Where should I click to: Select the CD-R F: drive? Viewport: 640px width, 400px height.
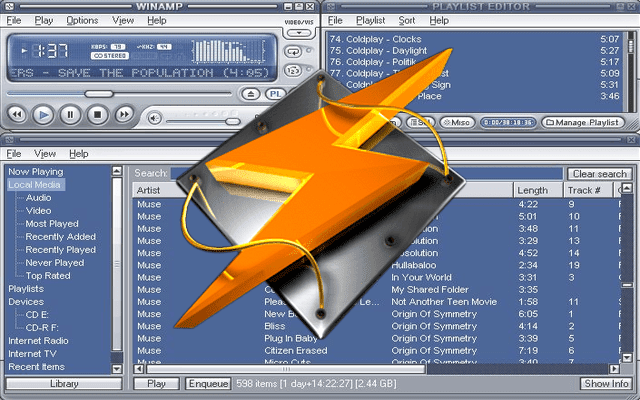[x=42, y=328]
